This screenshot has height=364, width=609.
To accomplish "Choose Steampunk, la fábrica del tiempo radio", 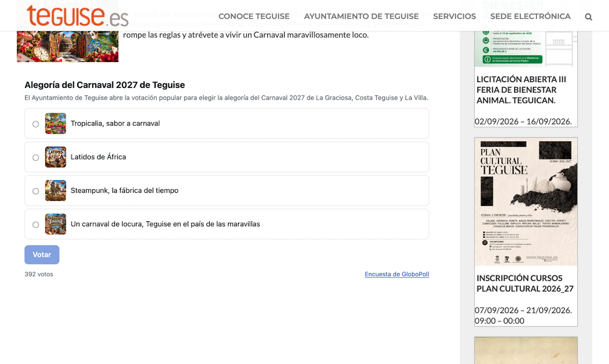I will (x=36, y=191).
